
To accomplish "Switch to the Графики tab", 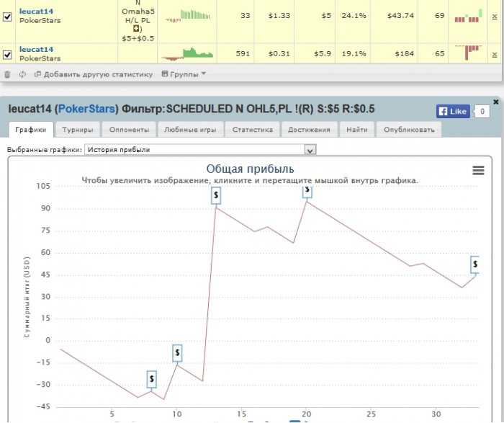I will pos(31,130).
